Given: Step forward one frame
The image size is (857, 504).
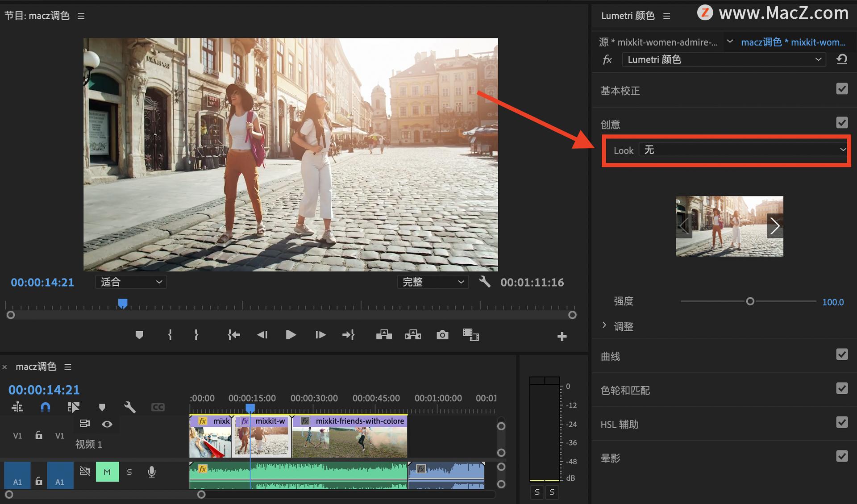Looking at the screenshot, I should coord(320,335).
